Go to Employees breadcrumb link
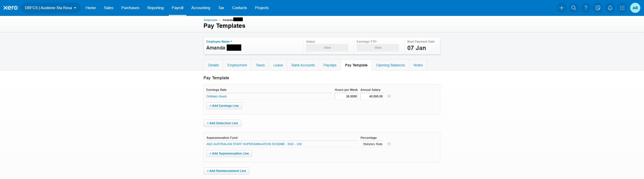The image size is (644, 179). [211, 20]
